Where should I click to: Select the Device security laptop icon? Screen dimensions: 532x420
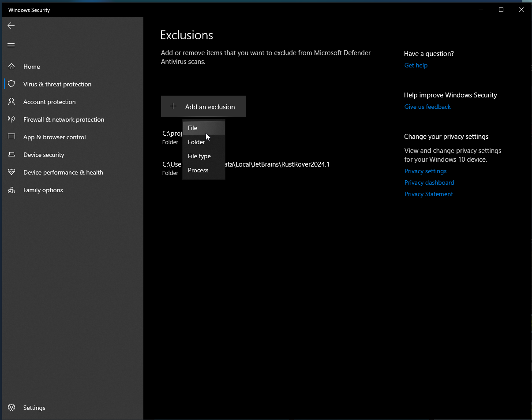(11, 155)
